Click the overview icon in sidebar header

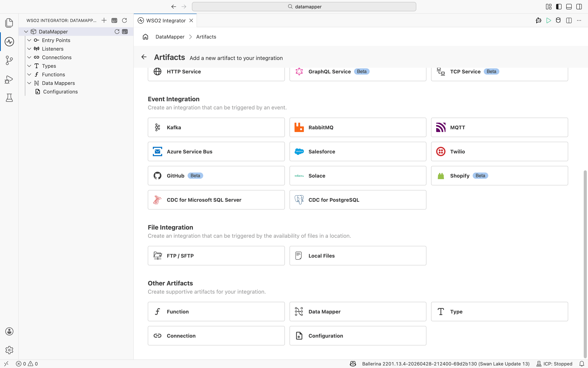point(114,20)
